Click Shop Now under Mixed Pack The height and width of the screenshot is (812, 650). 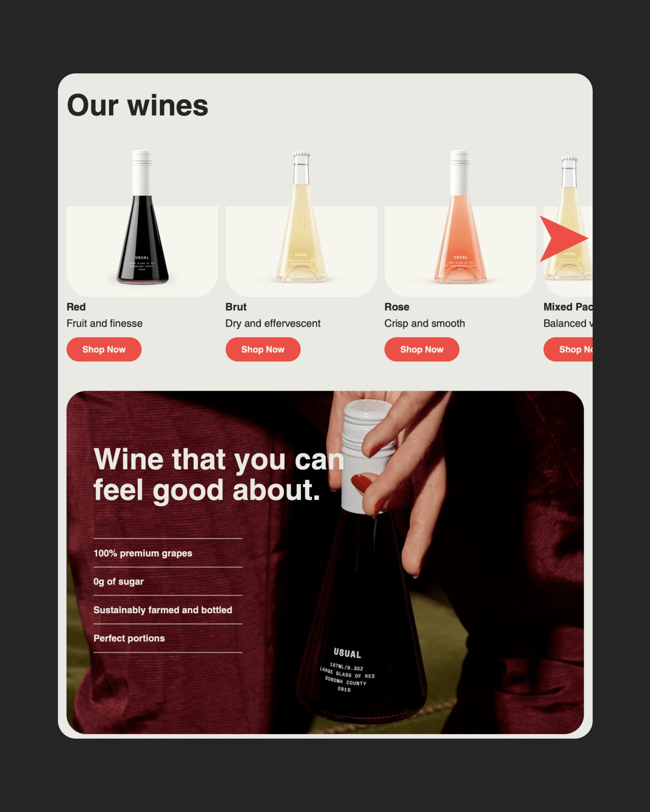tap(568, 349)
